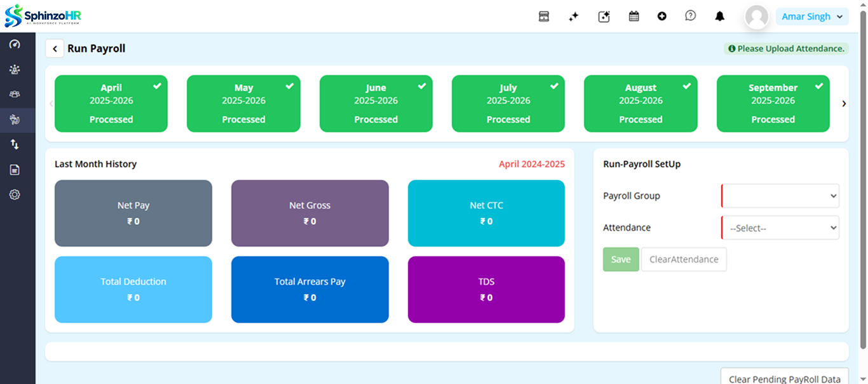The height and width of the screenshot is (384, 868).
Task: Click the Total Deduction summary card
Action: [x=133, y=289]
